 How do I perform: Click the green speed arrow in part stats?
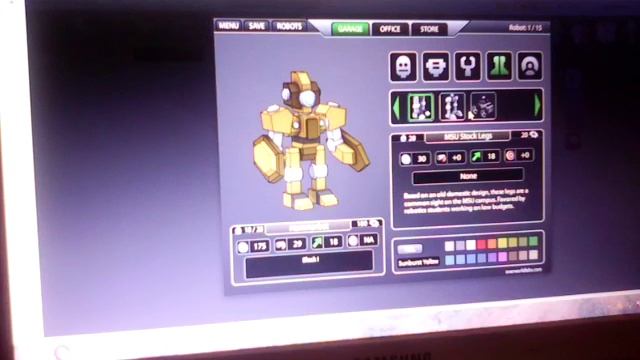[476, 157]
